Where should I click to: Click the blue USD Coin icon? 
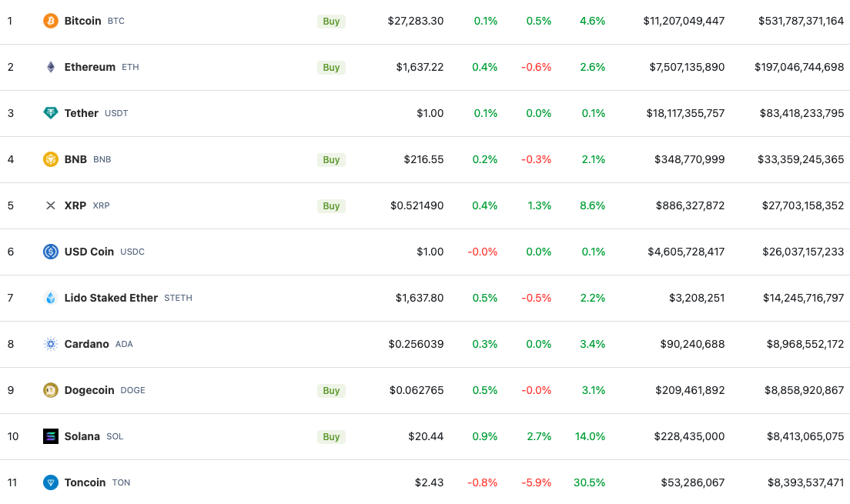pyautogui.click(x=50, y=252)
